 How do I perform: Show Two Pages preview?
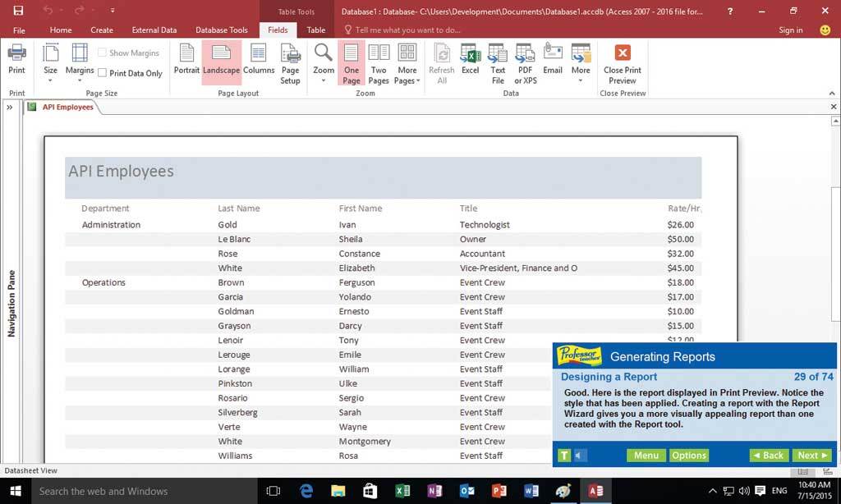pyautogui.click(x=379, y=64)
